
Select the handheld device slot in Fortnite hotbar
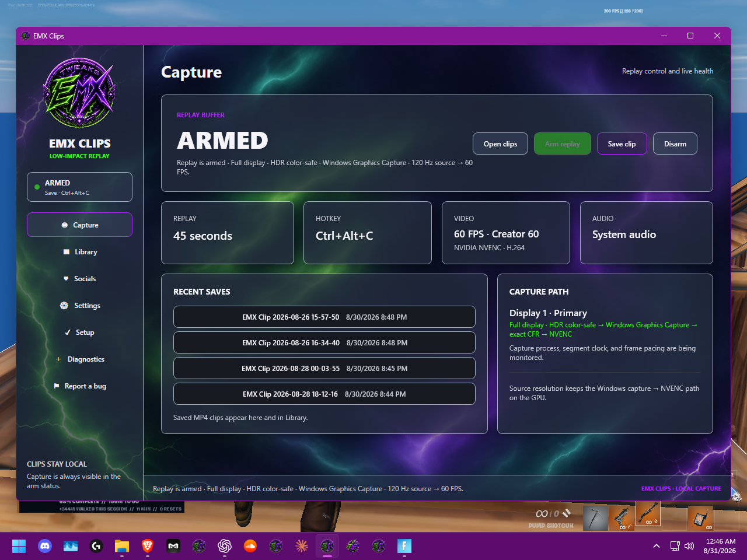pyautogui.click(x=700, y=519)
